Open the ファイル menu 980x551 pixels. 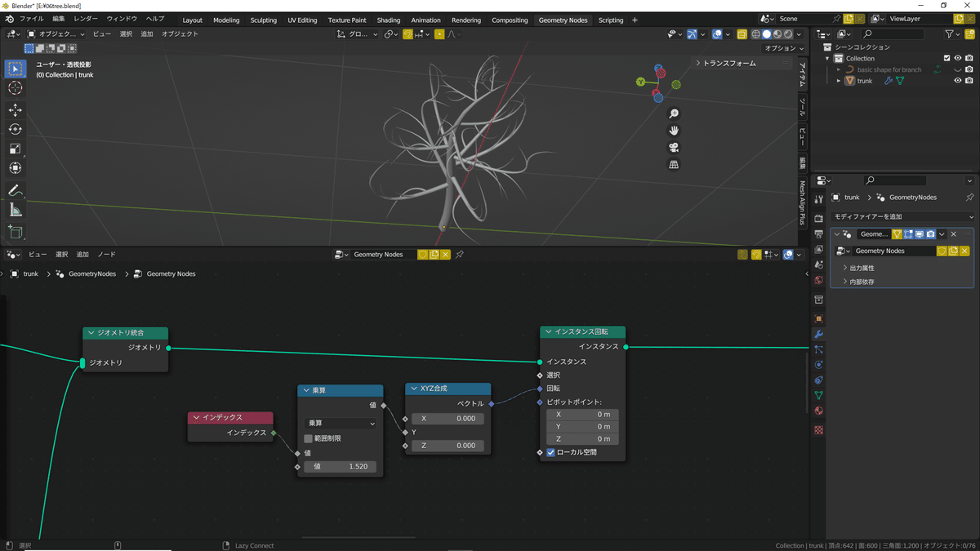[x=32, y=19]
